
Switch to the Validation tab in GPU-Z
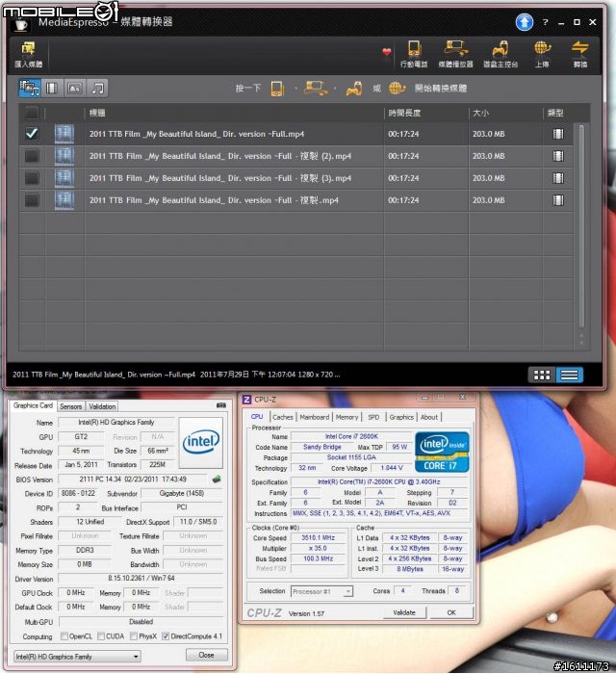102,406
